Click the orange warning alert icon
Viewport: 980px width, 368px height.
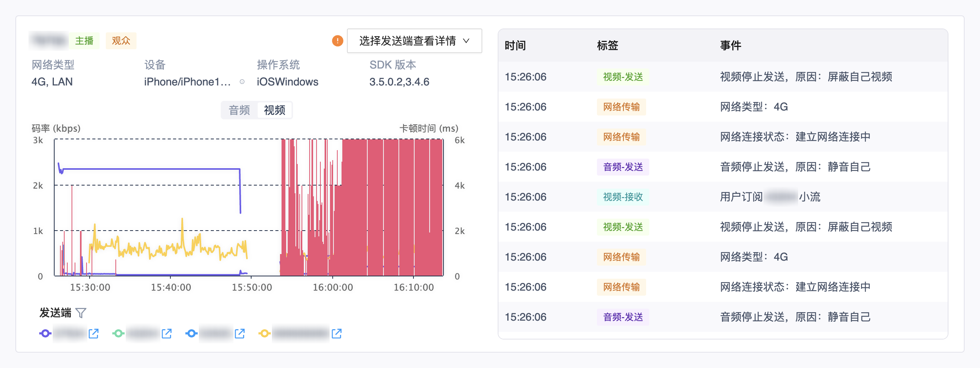pyautogui.click(x=337, y=40)
